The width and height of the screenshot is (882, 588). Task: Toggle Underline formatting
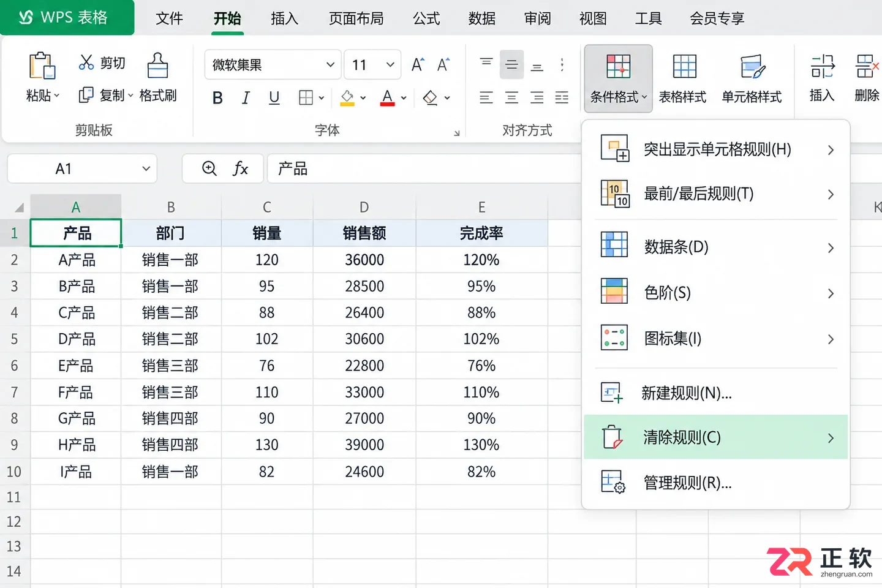coord(274,98)
